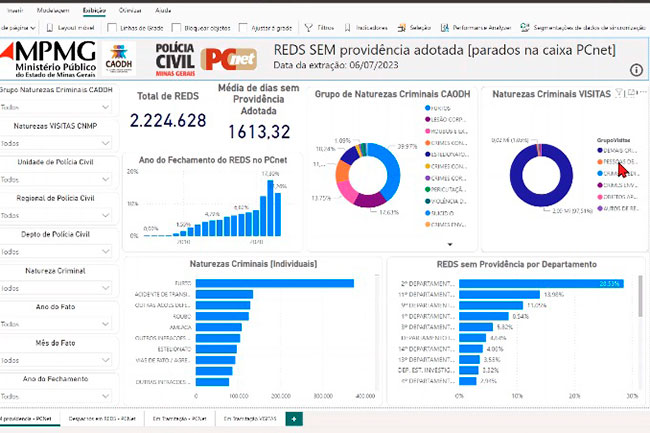
Task: Click the scrollbar of REDS por Departamento chart
Action: pyautogui.click(x=641, y=296)
